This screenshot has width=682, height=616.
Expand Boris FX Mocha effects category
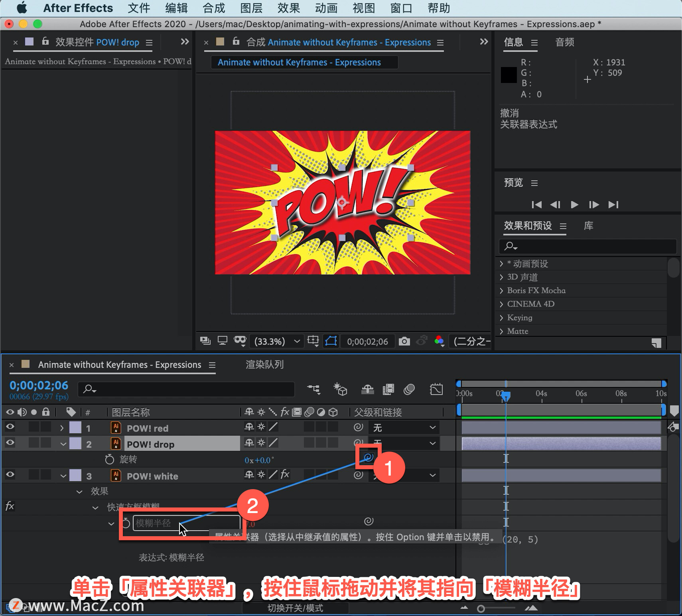click(x=502, y=290)
